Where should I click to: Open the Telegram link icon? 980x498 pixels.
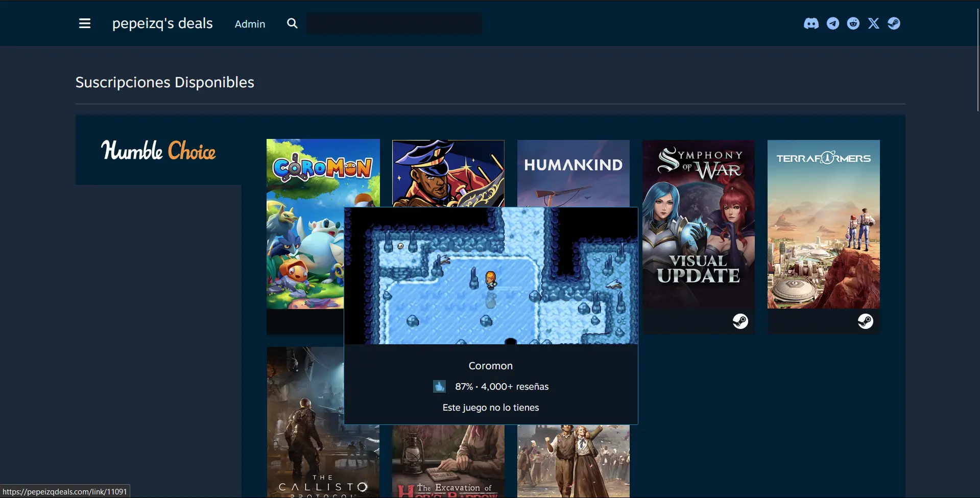[x=833, y=23]
